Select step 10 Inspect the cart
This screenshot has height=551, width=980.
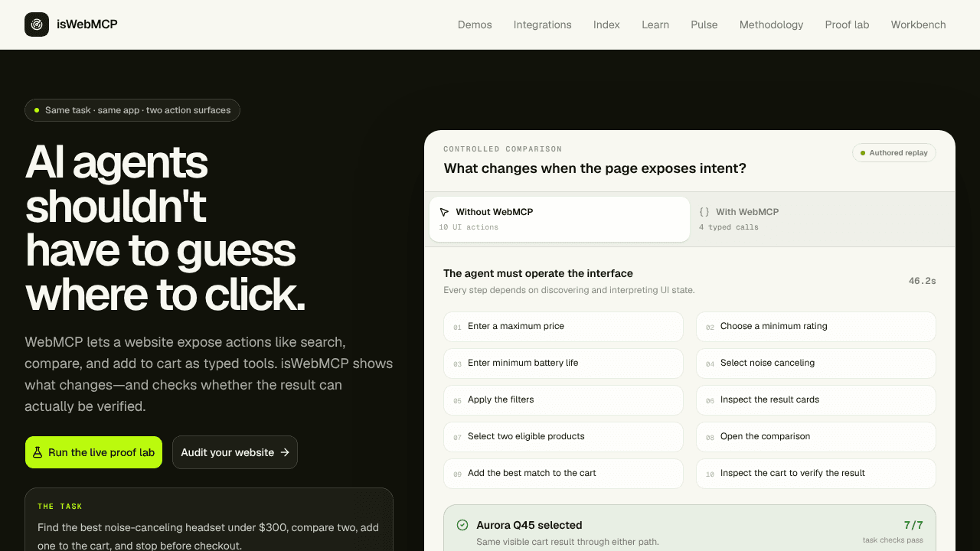(816, 474)
